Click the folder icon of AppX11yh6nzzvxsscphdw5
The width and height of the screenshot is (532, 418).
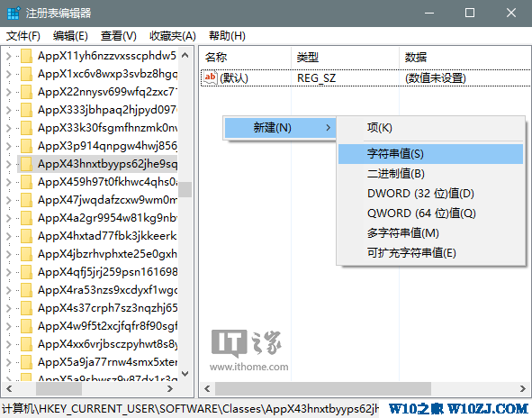coord(26,56)
